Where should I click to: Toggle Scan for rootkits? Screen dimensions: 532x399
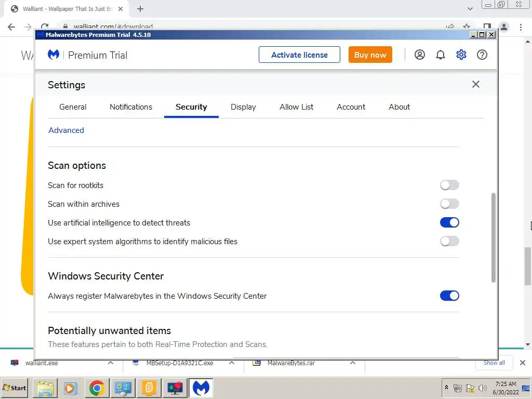tap(449, 185)
